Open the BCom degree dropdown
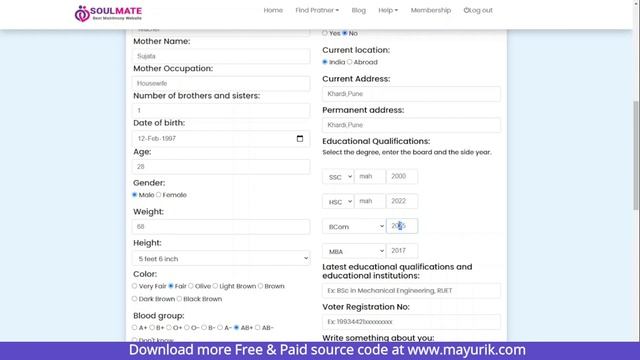 [x=354, y=226]
